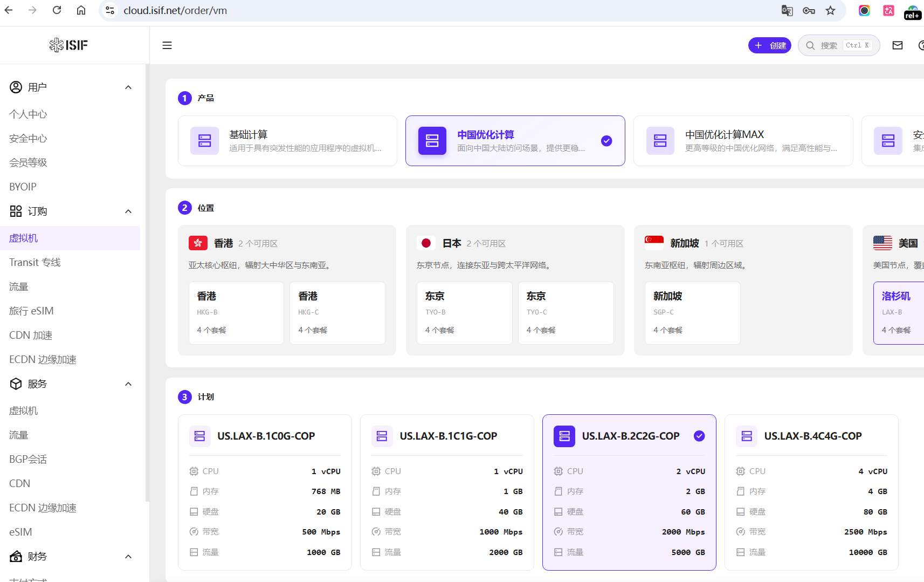The height and width of the screenshot is (582, 924).
Task: Open CDN 加速 in sidebar
Action: click(31, 335)
